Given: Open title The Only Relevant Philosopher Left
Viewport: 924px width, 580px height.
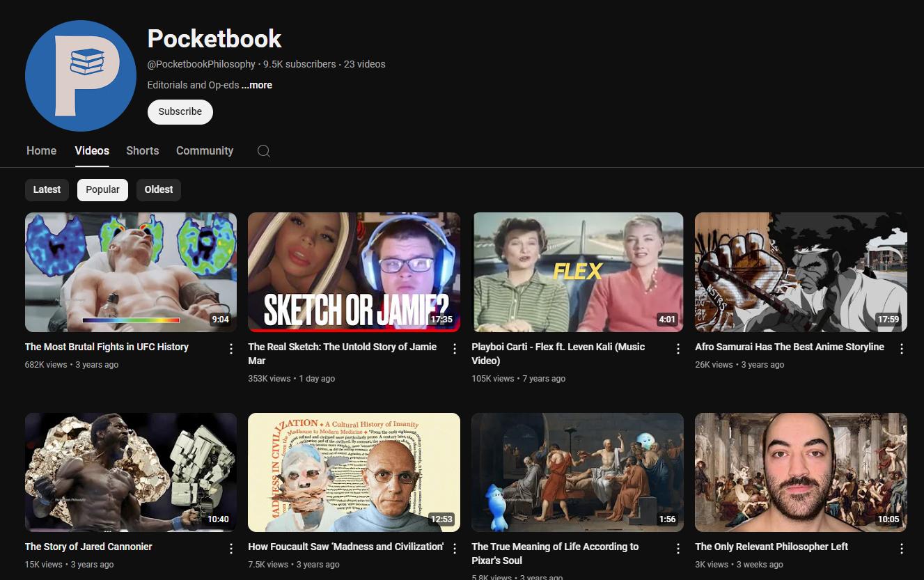Looking at the screenshot, I should pos(772,547).
